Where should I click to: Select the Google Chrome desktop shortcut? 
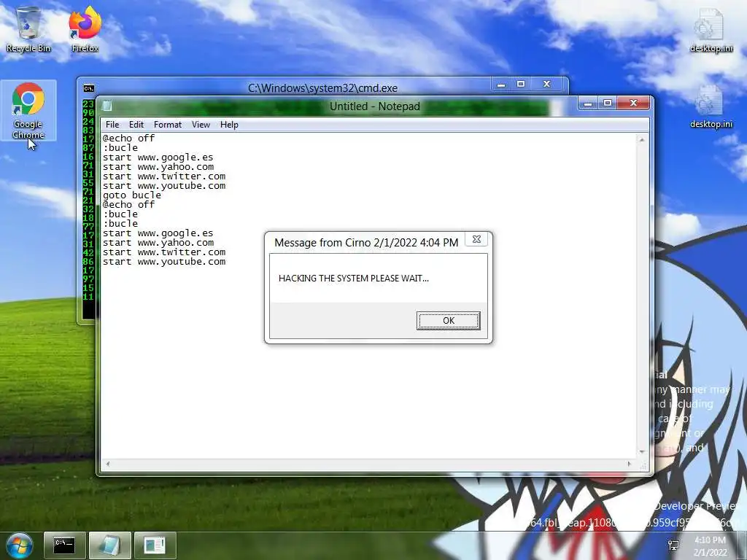click(x=28, y=111)
